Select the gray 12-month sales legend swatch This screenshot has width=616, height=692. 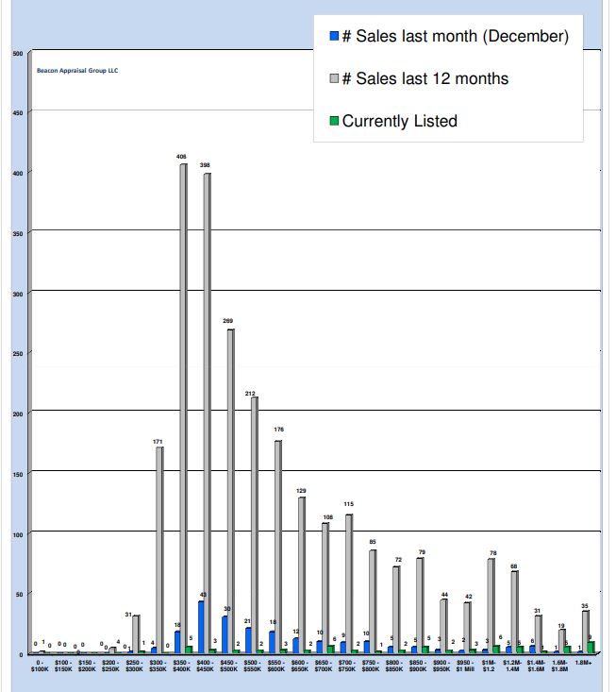point(333,79)
